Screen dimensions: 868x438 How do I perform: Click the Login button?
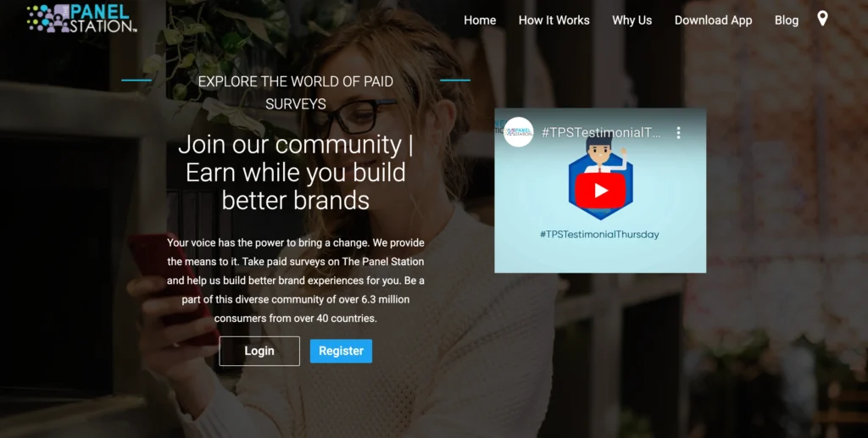259,352
